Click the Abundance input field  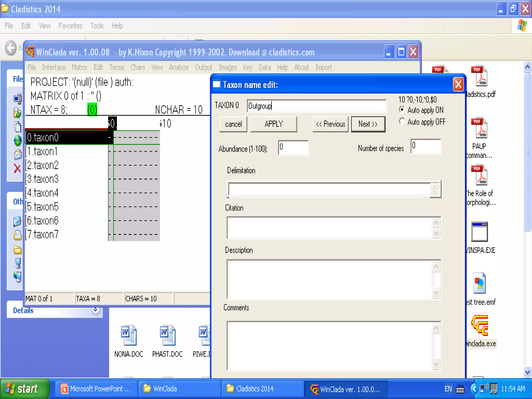[x=293, y=148]
